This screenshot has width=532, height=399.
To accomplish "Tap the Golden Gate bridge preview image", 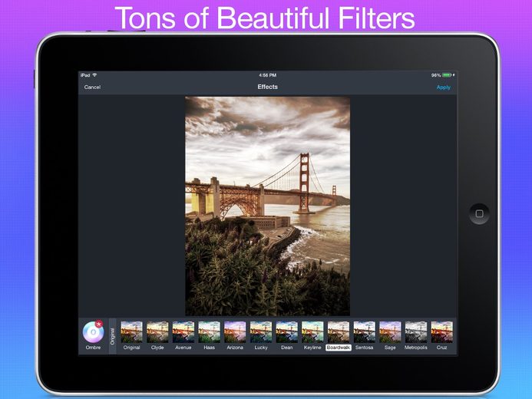I will tap(267, 206).
